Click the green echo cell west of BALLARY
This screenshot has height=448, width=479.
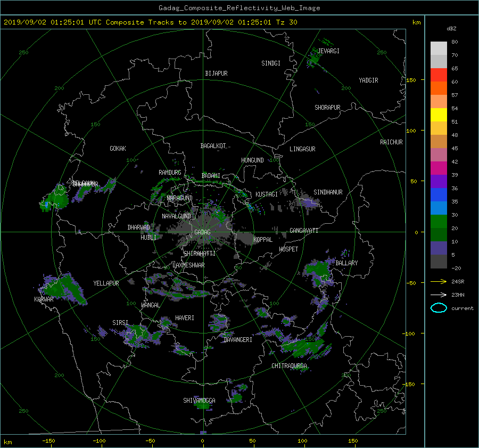point(319,271)
